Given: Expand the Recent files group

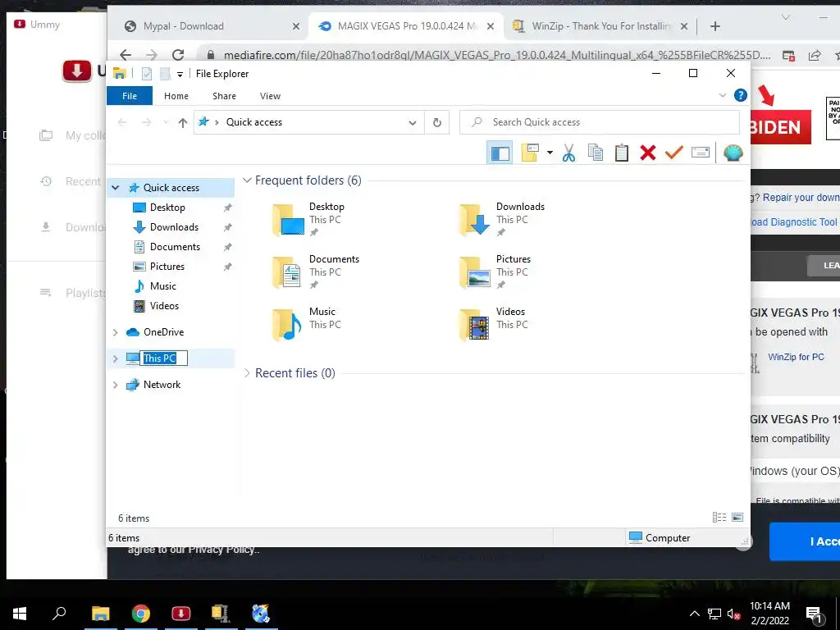Looking at the screenshot, I should 247,373.
